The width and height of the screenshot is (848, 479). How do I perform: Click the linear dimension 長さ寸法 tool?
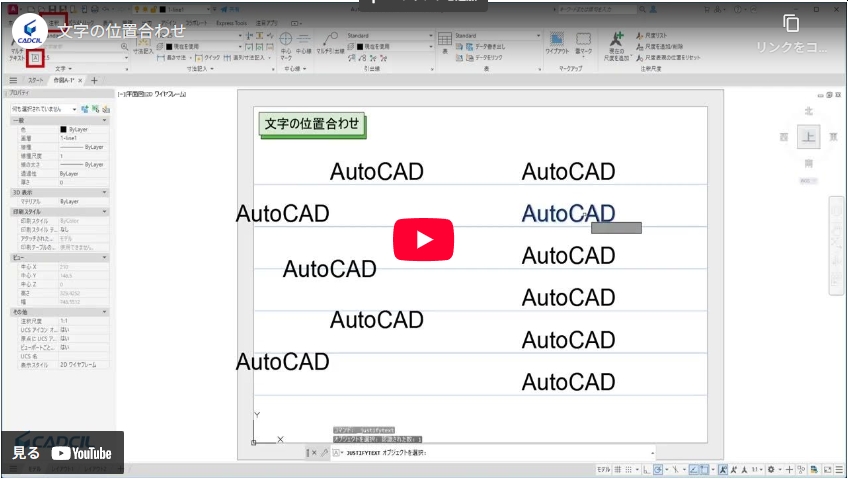(172, 57)
